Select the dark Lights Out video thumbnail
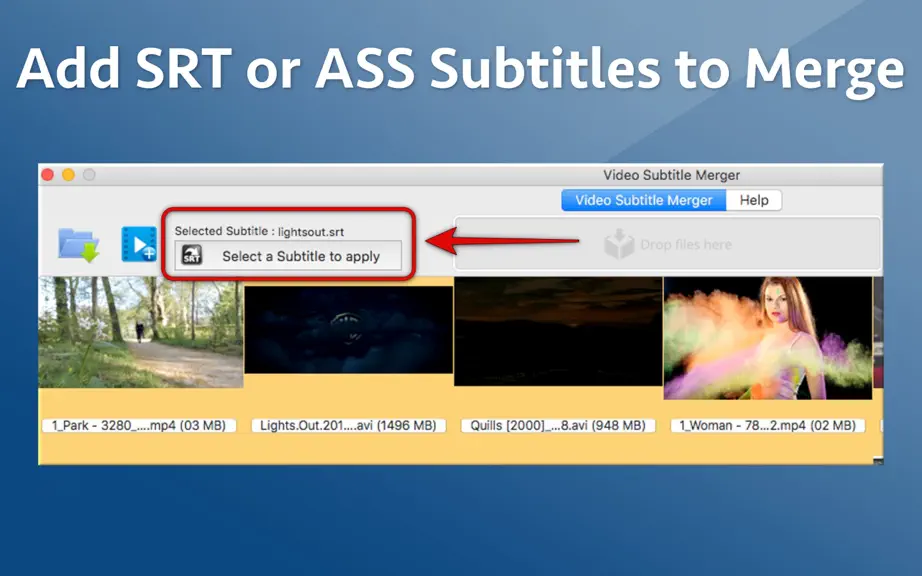Screen dimensions: 922x576 coord(348,330)
